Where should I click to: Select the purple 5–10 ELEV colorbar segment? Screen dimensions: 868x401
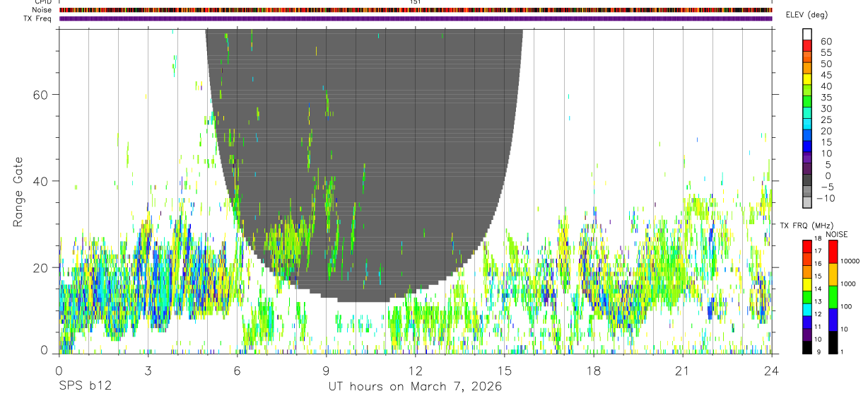coord(807,158)
